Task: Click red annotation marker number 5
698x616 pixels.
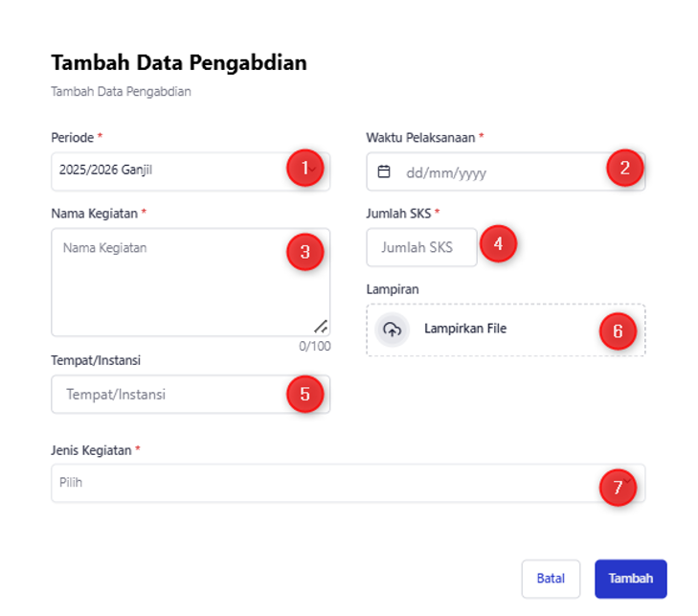Action: (304, 394)
